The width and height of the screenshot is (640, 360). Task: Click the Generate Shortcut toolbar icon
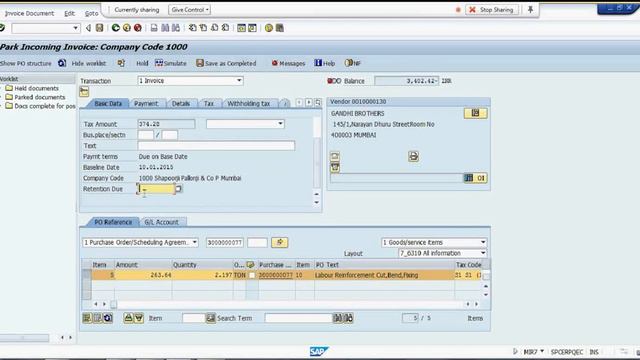coord(253,28)
